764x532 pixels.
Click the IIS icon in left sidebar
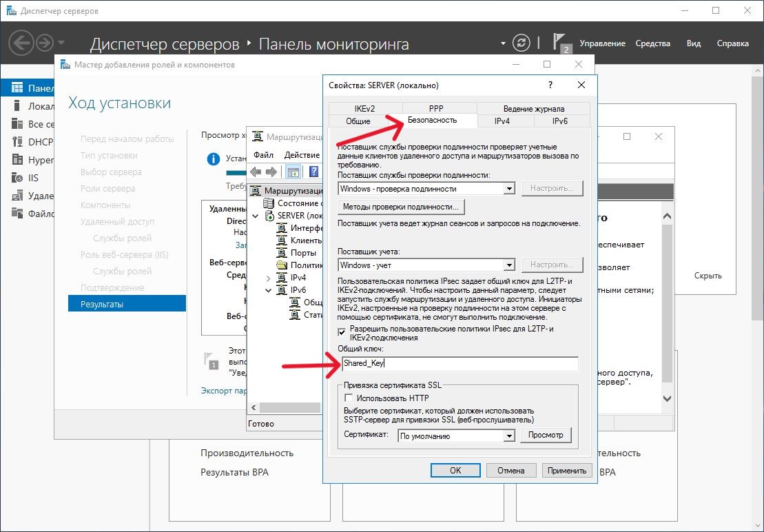click(x=17, y=177)
